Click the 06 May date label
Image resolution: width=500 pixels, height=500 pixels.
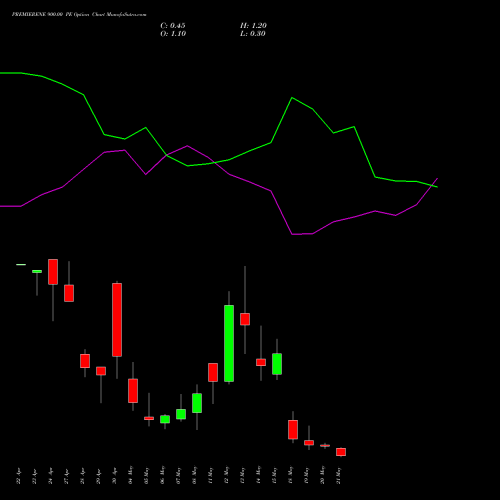[x=163, y=476]
